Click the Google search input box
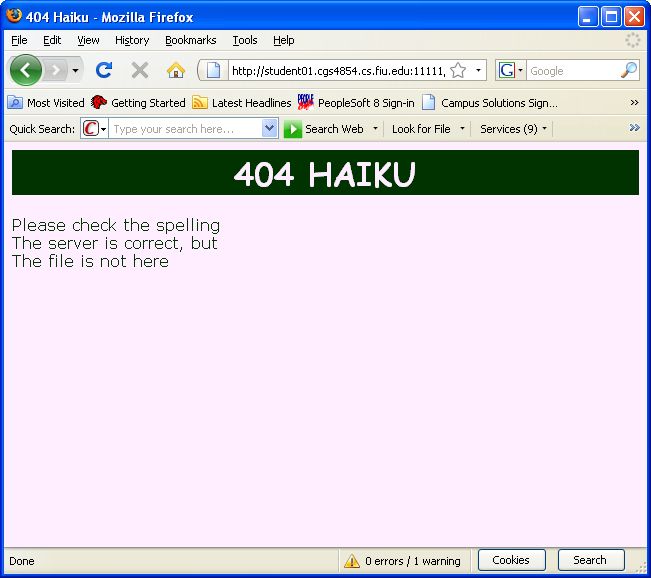Image resolution: width=651 pixels, height=578 pixels. click(x=574, y=71)
